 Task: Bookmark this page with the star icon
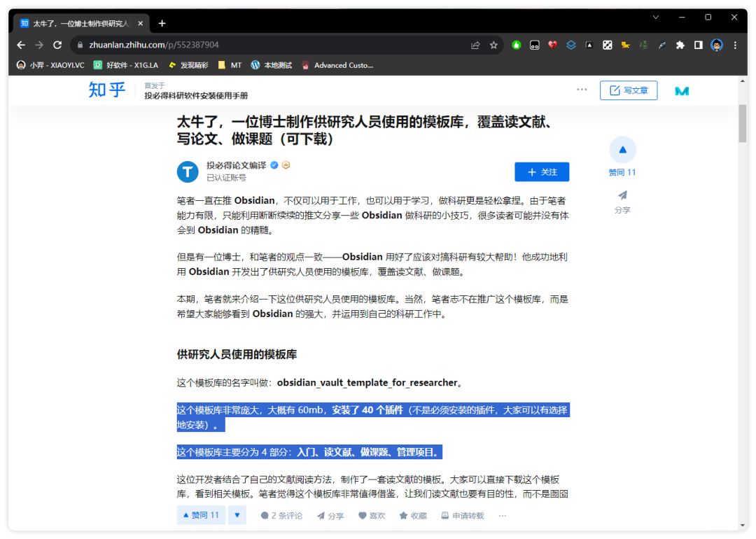(493, 45)
